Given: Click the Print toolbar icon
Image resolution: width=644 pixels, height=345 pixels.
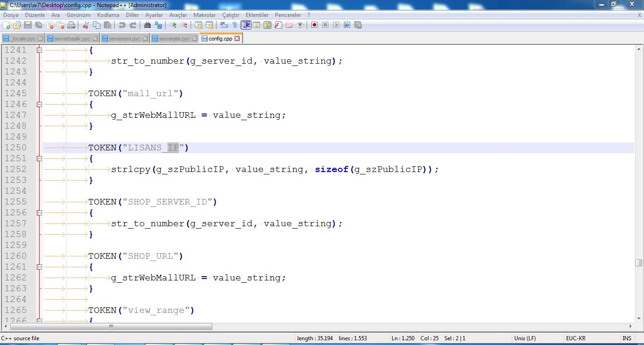Looking at the screenshot, I should 71,25.
